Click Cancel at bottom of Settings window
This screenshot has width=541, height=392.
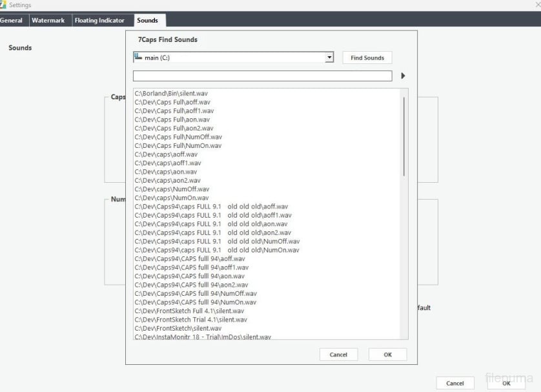(454, 383)
